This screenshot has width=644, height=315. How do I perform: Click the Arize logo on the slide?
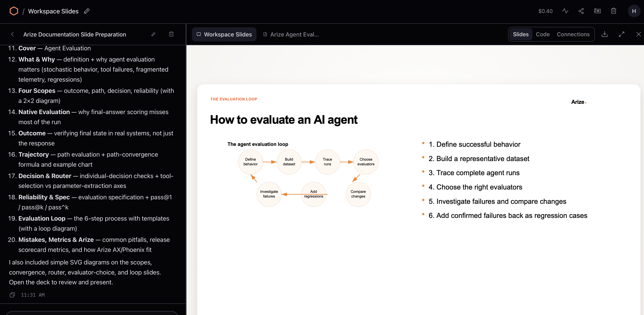578,102
